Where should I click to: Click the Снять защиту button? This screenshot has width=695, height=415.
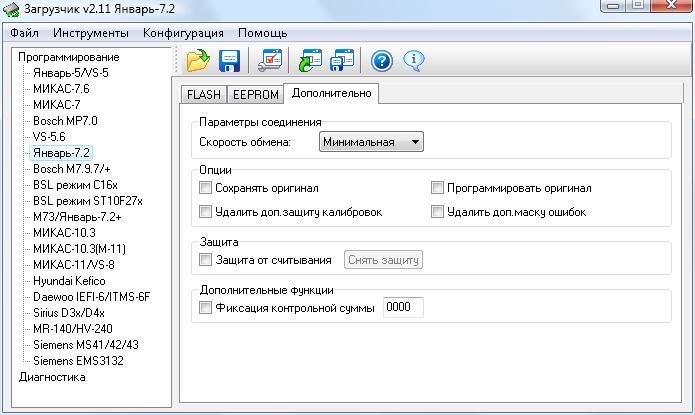383,260
